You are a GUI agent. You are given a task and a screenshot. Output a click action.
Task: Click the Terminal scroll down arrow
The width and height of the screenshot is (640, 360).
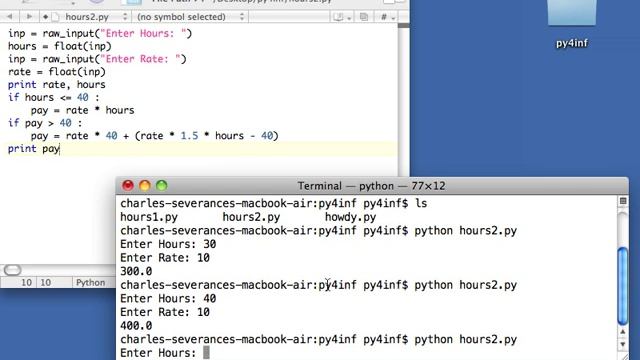(623, 344)
